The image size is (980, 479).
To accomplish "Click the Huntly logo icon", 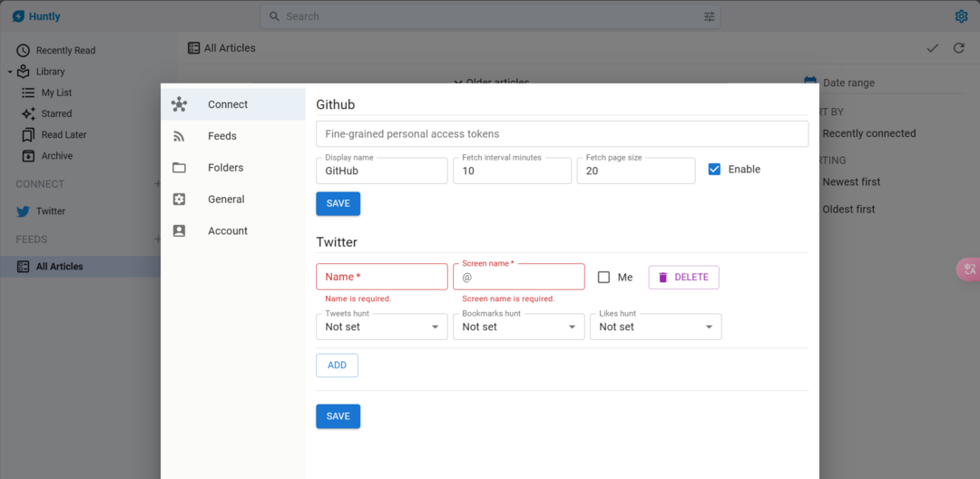I will click(18, 16).
